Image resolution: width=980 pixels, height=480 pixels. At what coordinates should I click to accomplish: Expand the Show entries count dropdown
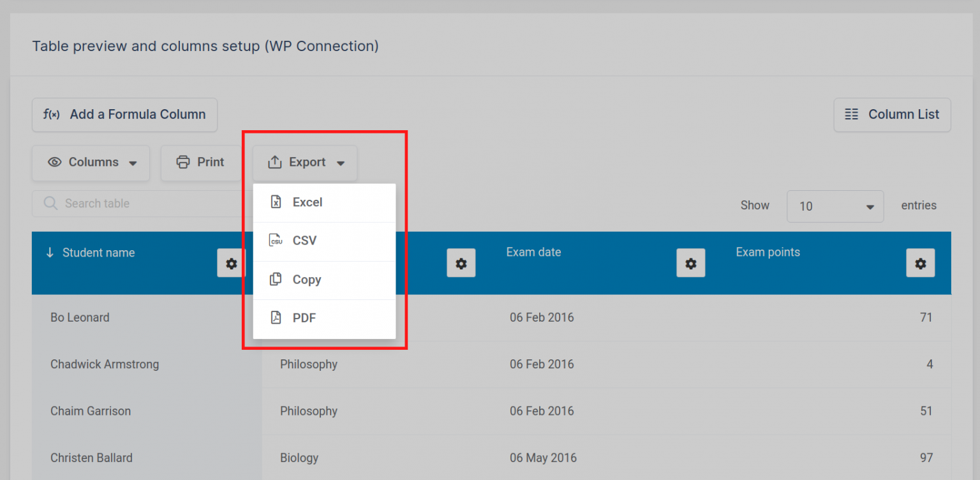(x=835, y=206)
